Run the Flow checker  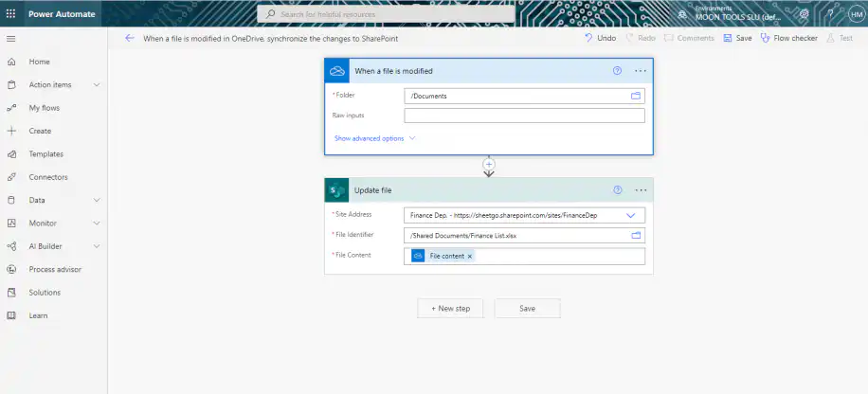pyautogui.click(x=788, y=38)
